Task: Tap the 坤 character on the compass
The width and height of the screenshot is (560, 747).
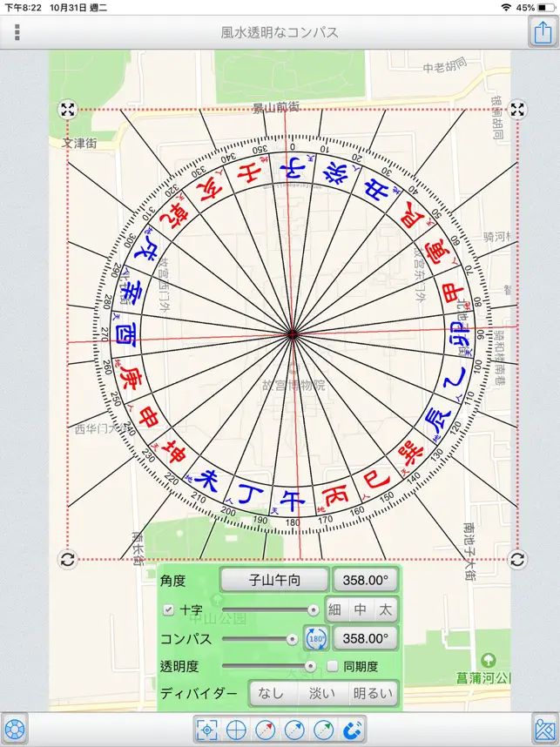Action: [173, 452]
